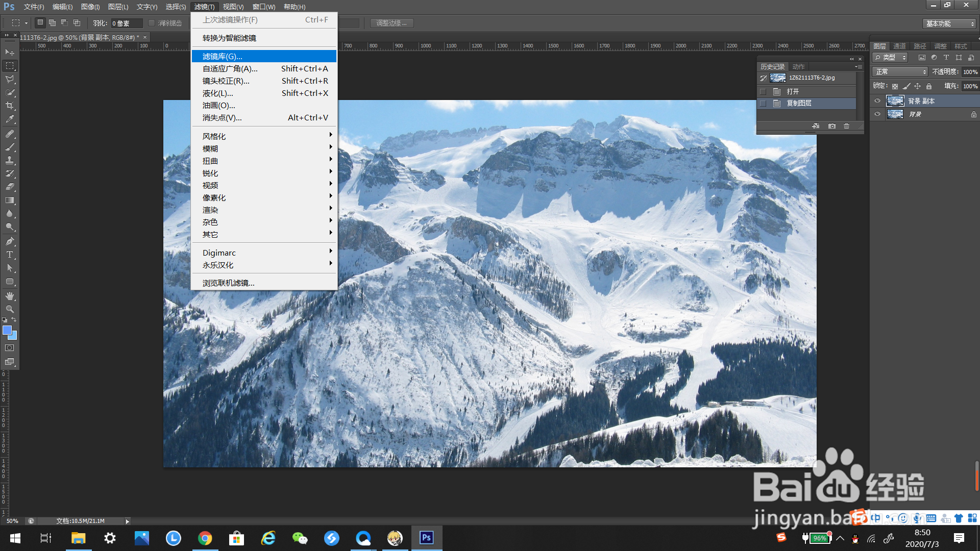Screen dimensions: 980x551
Task: Select the Pen tool
Action: (x=10, y=241)
